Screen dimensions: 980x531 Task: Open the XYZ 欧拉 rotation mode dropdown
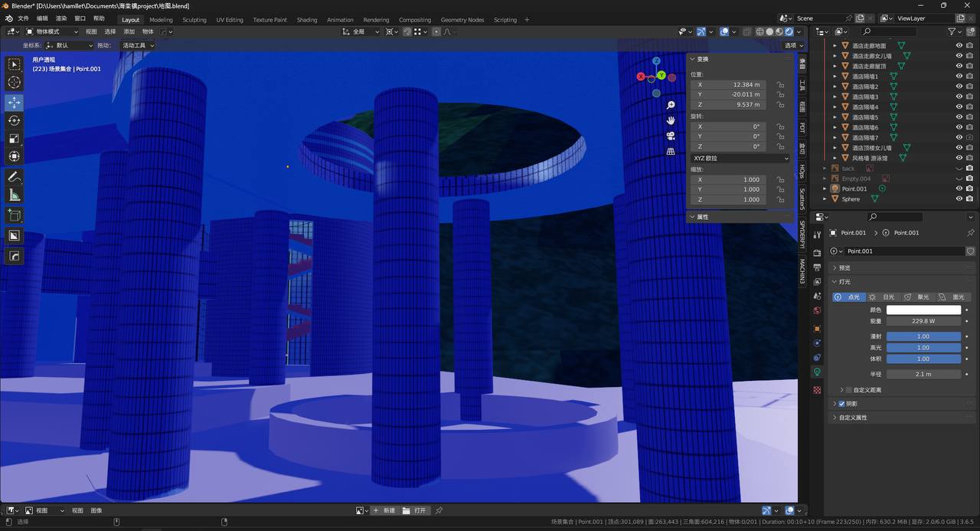[x=740, y=158]
